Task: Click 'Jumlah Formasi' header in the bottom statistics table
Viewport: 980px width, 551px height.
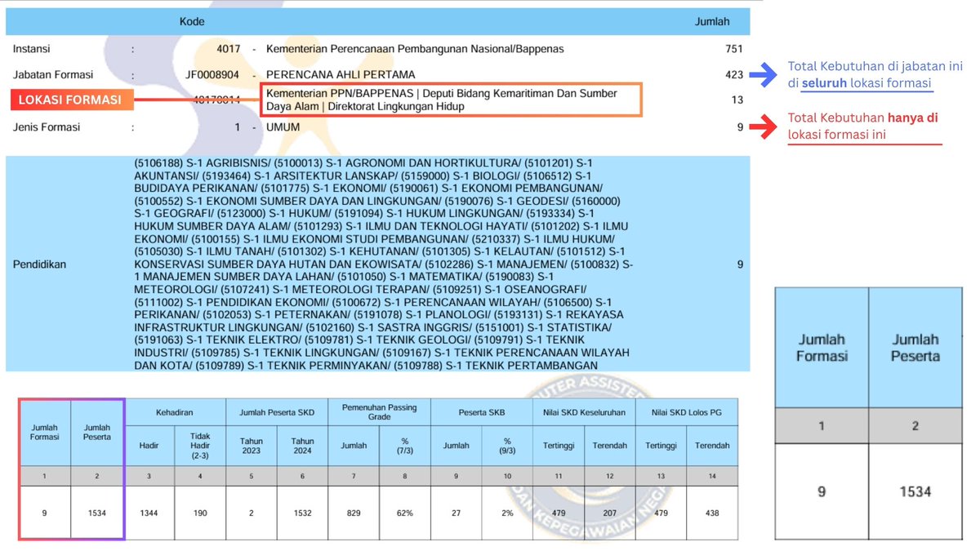Action: coord(45,431)
